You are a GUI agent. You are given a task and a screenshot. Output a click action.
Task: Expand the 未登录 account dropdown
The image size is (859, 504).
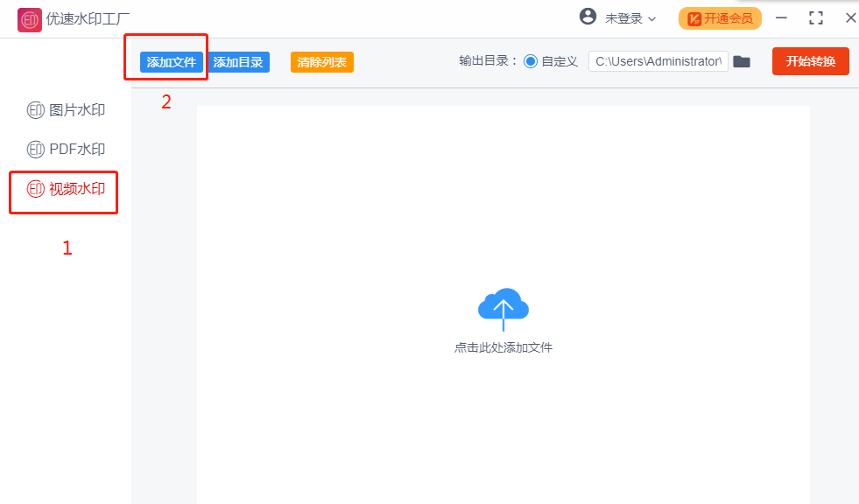click(x=630, y=18)
